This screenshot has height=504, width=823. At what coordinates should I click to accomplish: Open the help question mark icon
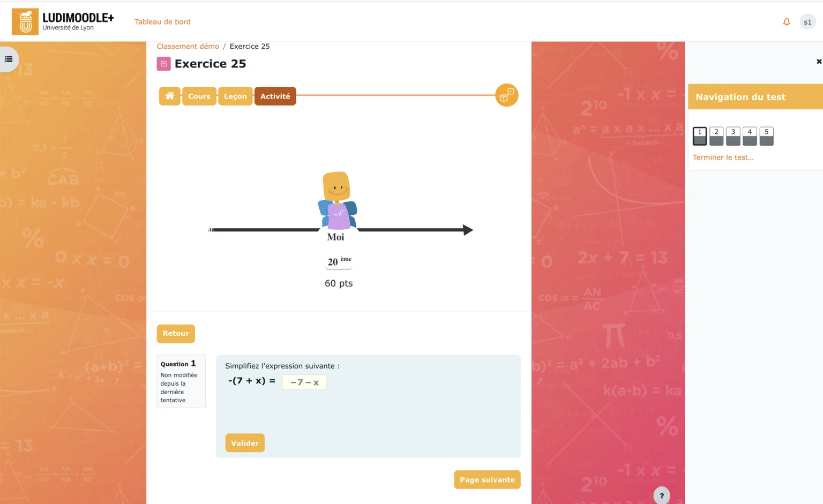pyautogui.click(x=661, y=495)
